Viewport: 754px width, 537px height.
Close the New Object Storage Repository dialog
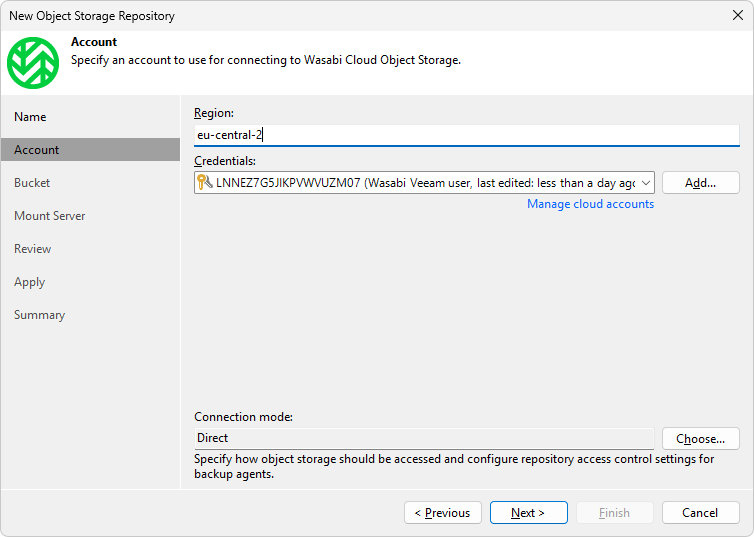(738, 15)
